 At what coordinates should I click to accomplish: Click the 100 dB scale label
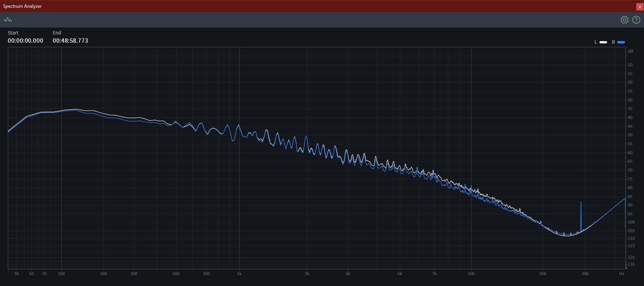tap(631, 222)
